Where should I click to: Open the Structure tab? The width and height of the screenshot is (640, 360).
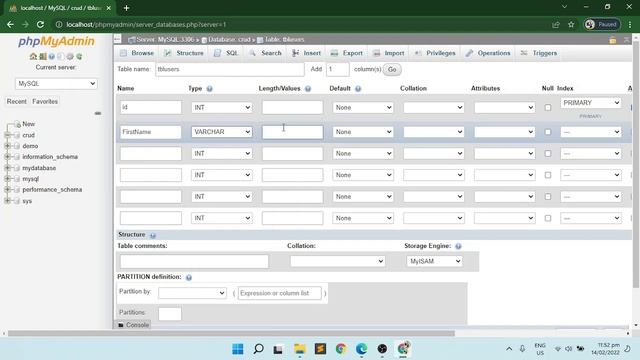click(x=184, y=53)
